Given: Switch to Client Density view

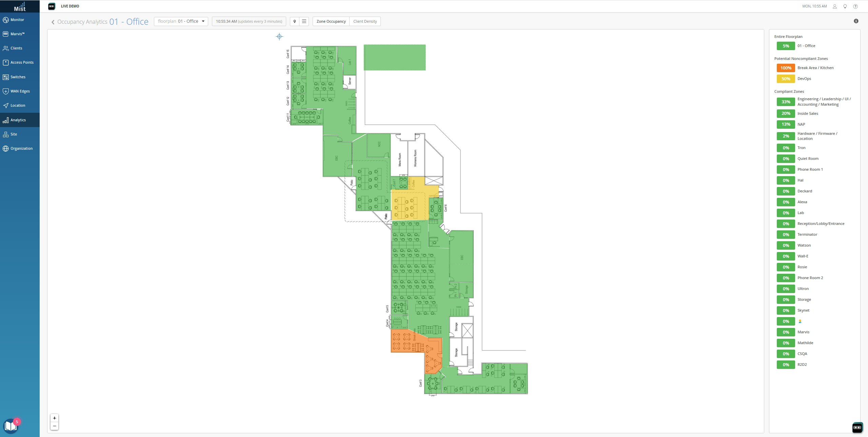Looking at the screenshot, I should pos(365,21).
